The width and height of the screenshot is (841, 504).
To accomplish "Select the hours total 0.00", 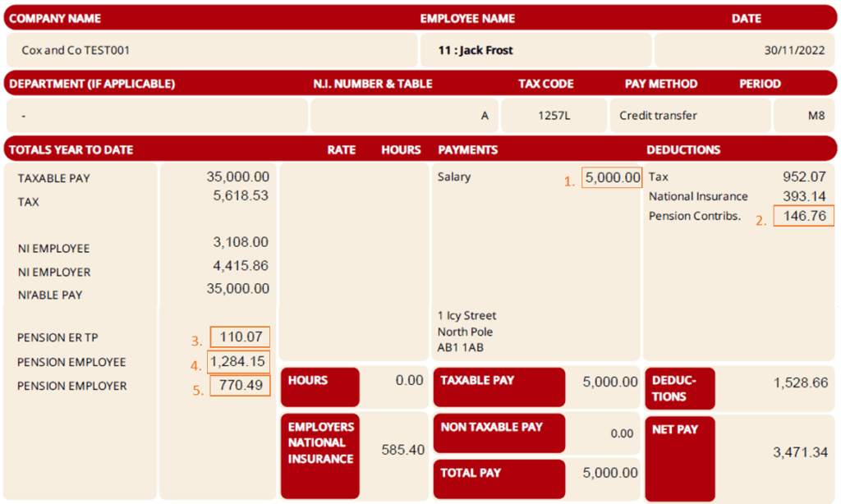I will coord(409,381).
